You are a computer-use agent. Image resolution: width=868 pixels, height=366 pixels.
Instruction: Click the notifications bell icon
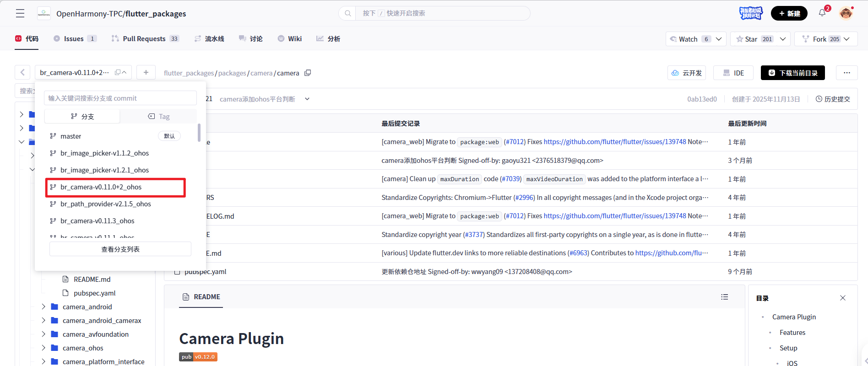pyautogui.click(x=822, y=13)
